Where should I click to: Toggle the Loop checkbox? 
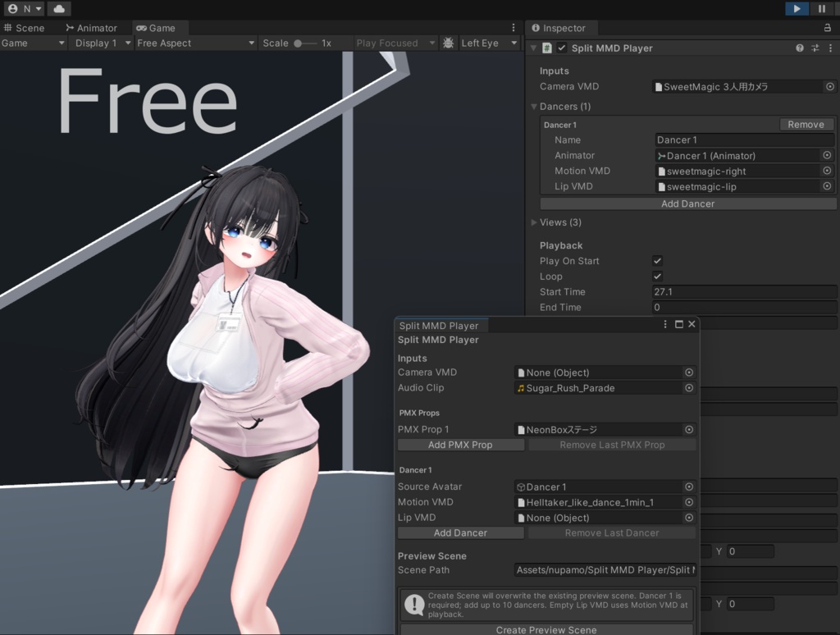pos(657,276)
